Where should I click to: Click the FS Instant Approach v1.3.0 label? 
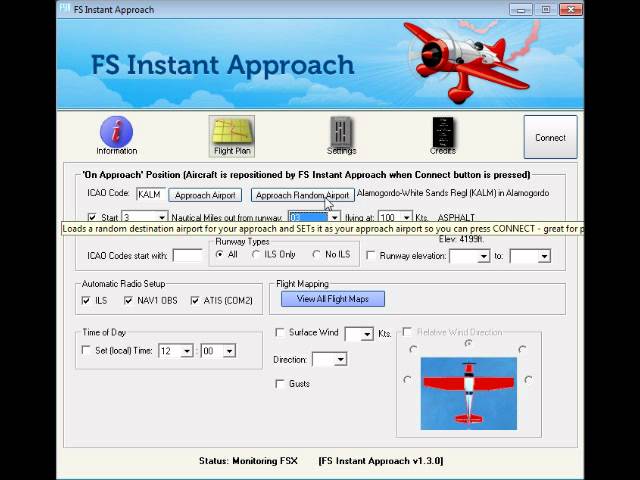[x=380, y=461]
